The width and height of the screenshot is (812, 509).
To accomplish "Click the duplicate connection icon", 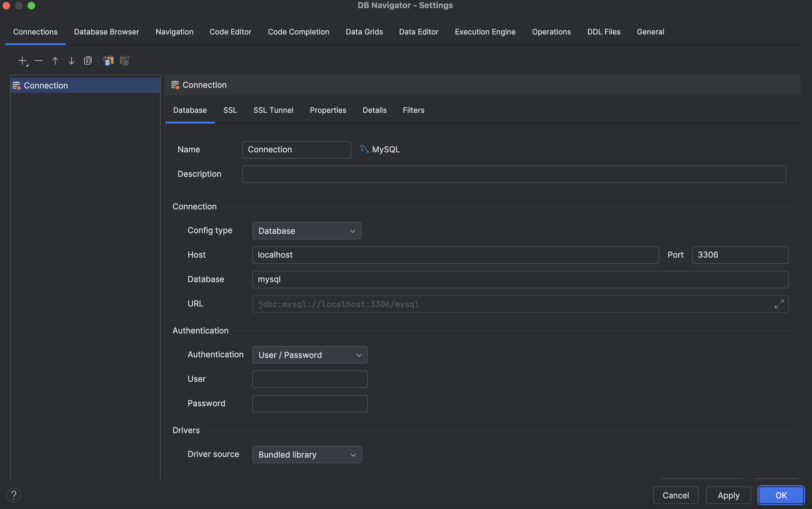I will (x=88, y=60).
